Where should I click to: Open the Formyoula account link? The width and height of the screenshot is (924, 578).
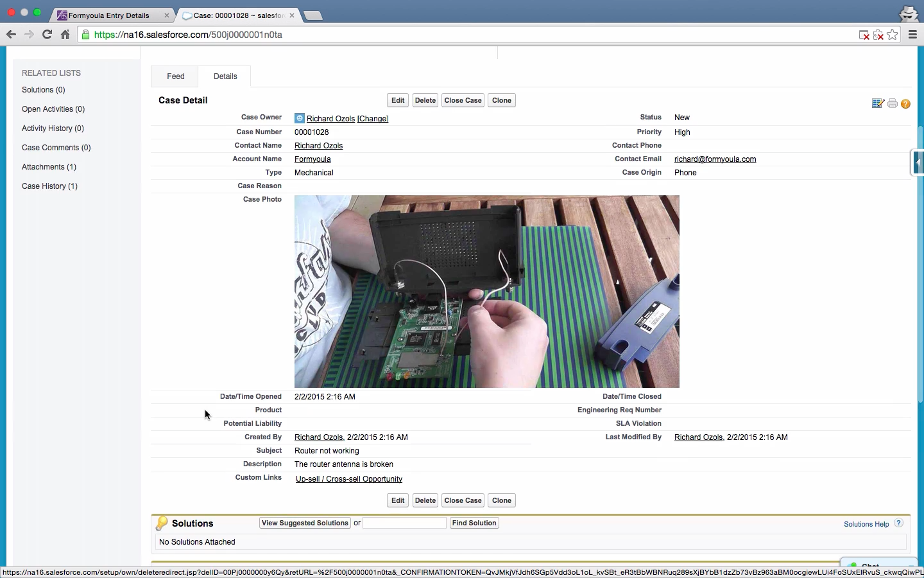tap(312, 159)
